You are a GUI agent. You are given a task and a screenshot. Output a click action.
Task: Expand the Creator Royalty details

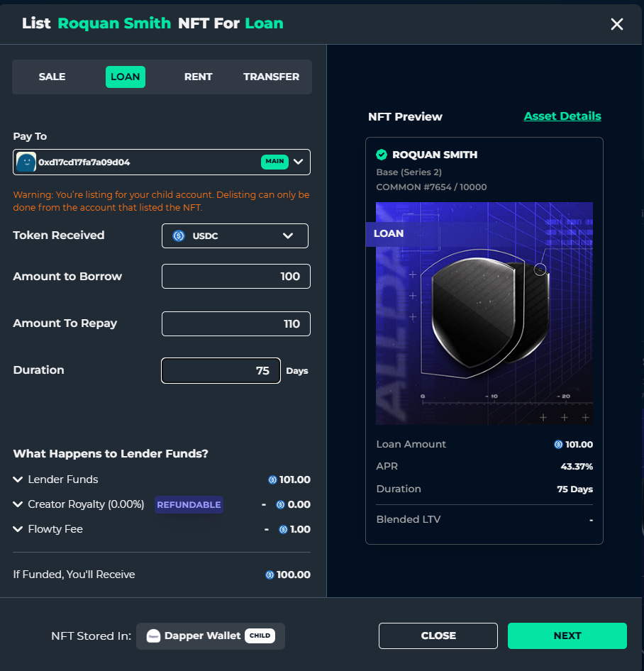coord(17,504)
